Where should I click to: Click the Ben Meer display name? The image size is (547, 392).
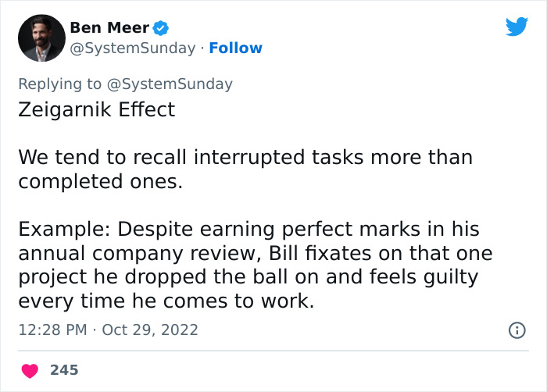109,28
